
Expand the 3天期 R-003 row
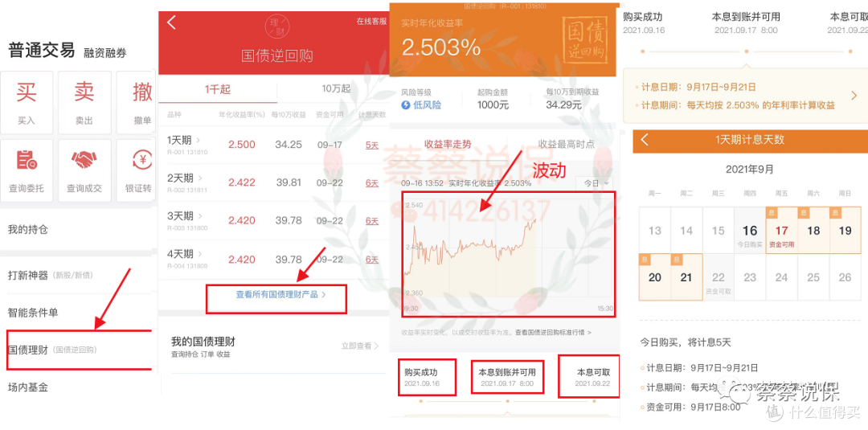(274, 220)
